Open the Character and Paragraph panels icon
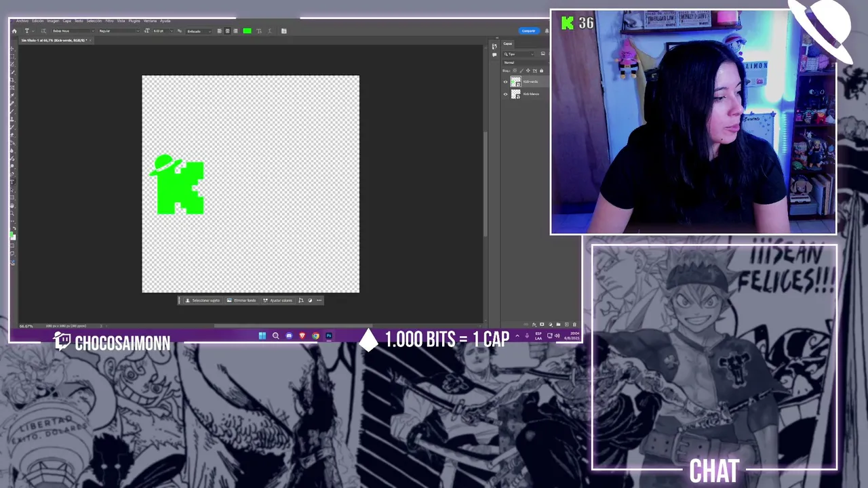This screenshot has width=868, height=488. [283, 30]
